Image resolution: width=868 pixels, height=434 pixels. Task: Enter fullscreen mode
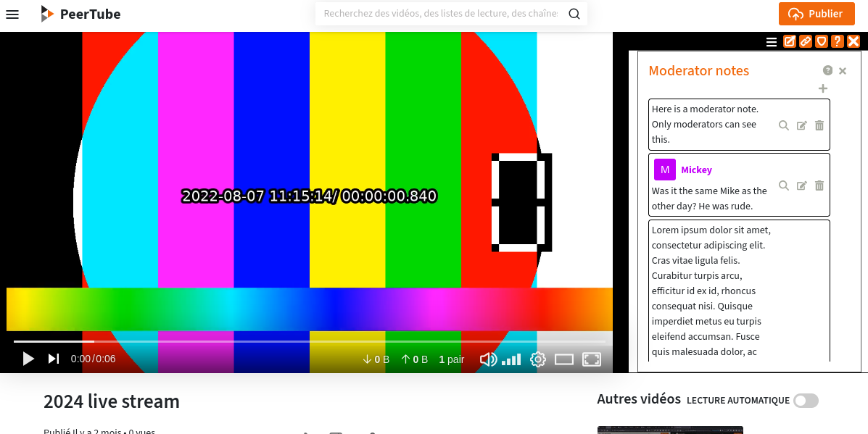[x=592, y=359]
